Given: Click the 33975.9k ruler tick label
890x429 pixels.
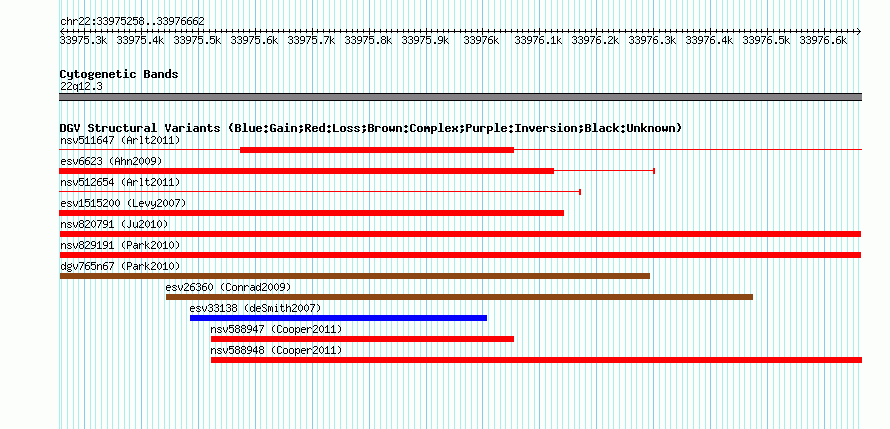Looking at the screenshot, I should click(x=426, y=40).
